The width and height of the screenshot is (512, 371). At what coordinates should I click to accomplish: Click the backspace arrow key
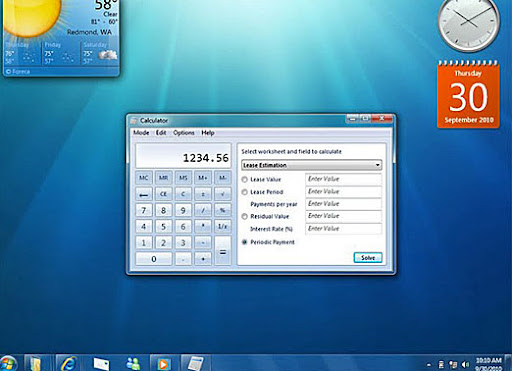coord(144,194)
